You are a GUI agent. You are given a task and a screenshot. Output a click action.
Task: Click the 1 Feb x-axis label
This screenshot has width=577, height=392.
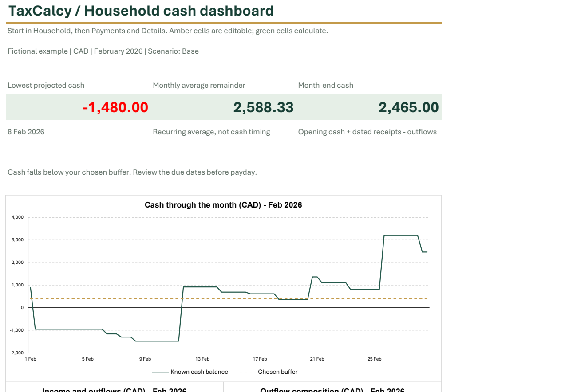tap(30, 359)
